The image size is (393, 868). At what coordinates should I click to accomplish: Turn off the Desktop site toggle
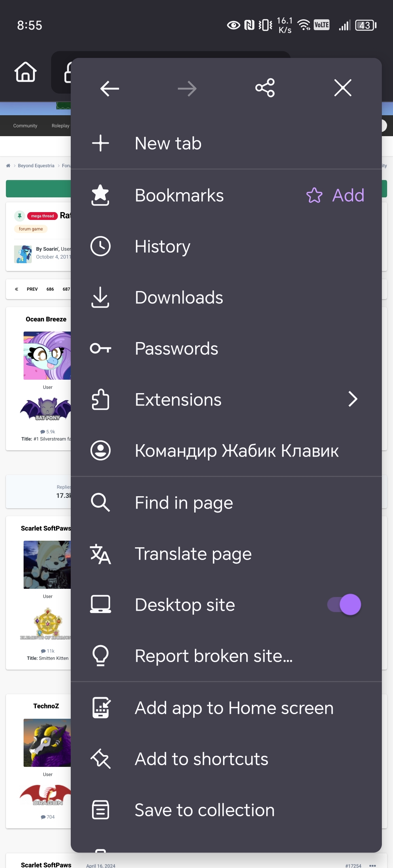pos(344,605)
